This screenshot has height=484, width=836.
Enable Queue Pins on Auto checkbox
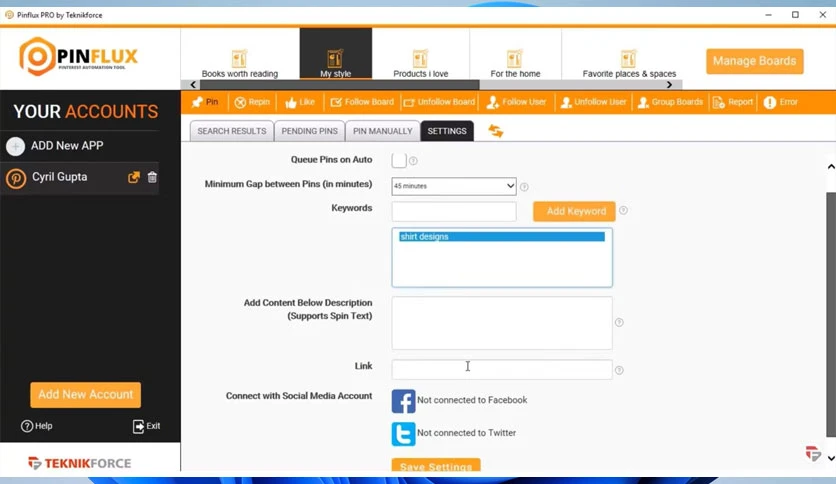(399, 160)
